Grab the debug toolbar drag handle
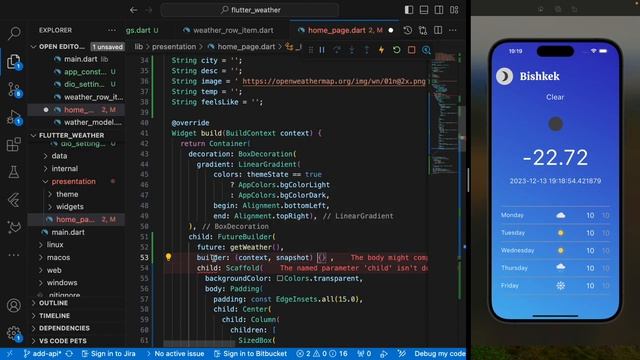This screenshot has width=640, height=360. pos(311,50)
